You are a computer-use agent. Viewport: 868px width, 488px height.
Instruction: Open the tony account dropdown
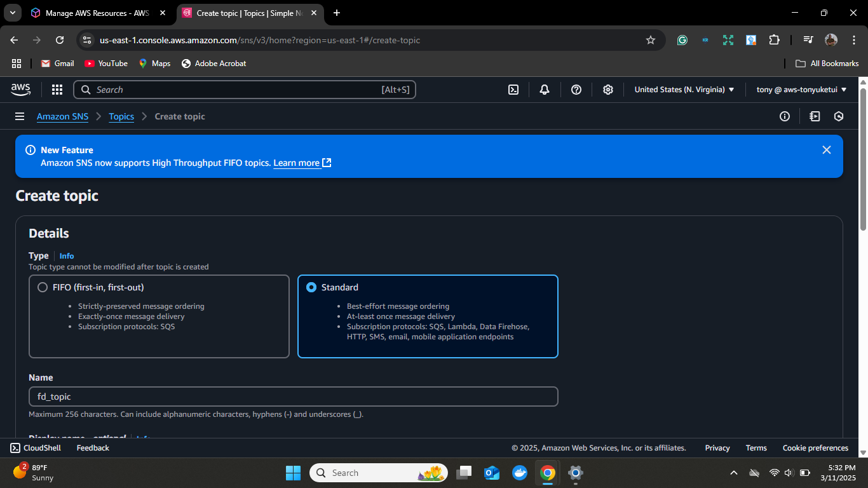click(801, 90)
